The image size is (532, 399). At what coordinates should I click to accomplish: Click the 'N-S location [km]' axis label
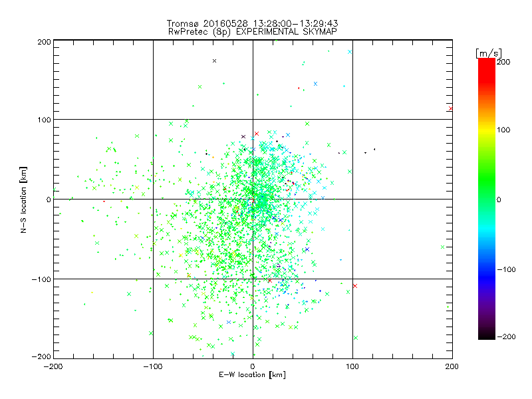pos(23,199)
